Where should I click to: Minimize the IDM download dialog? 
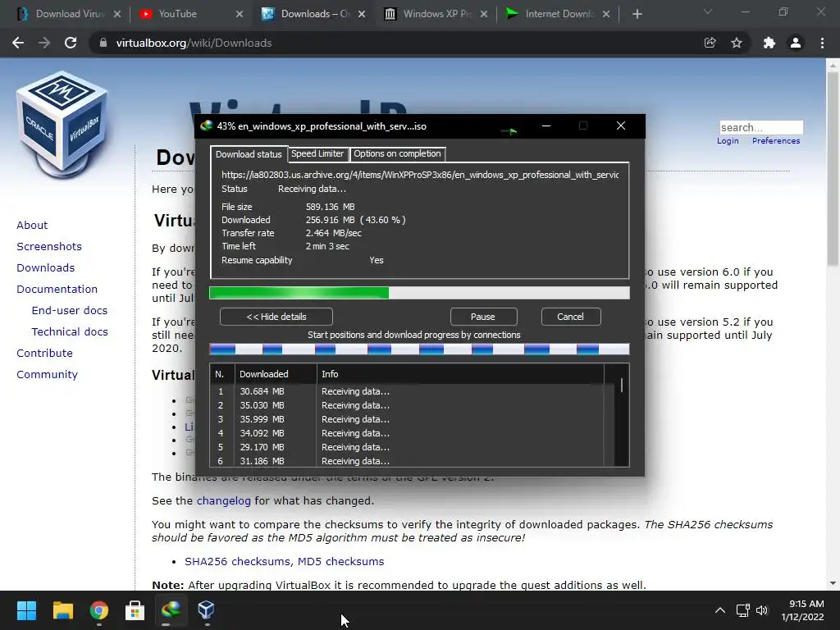(x=546, y=126)
